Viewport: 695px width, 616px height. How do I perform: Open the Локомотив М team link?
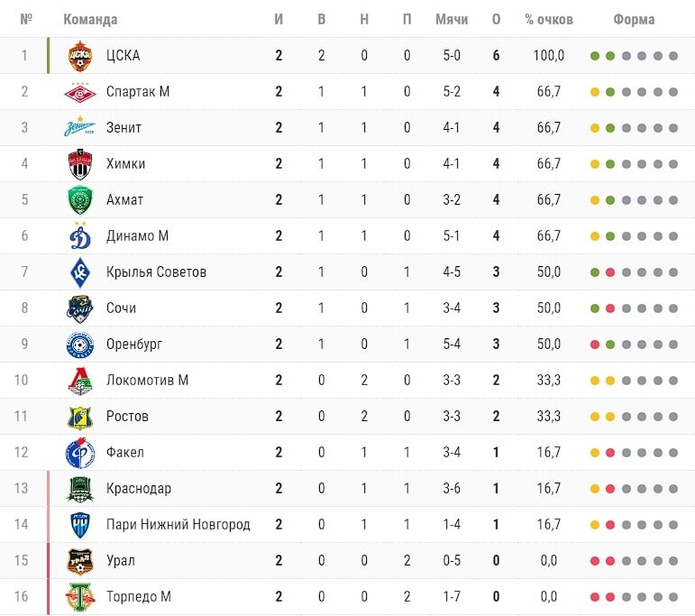click(147, 380)
